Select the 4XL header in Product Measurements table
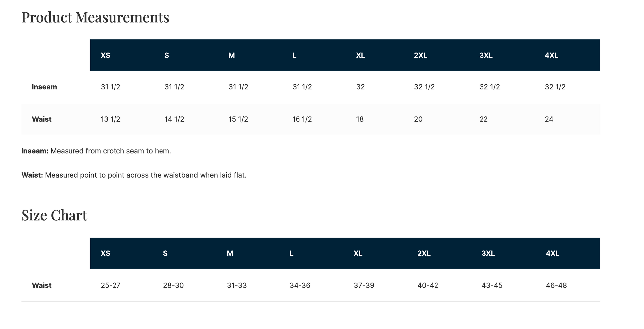The height and width of the screenshot is (329, 644). 551,55
